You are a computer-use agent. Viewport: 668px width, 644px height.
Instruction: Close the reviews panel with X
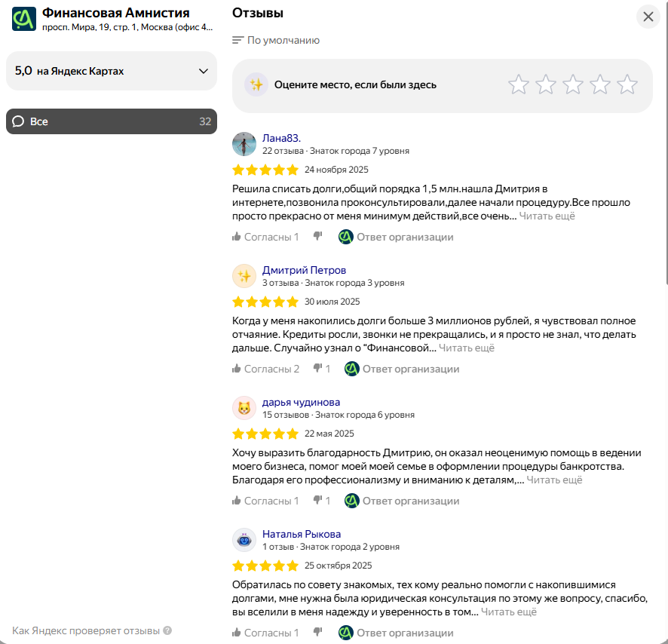point(648,17)
